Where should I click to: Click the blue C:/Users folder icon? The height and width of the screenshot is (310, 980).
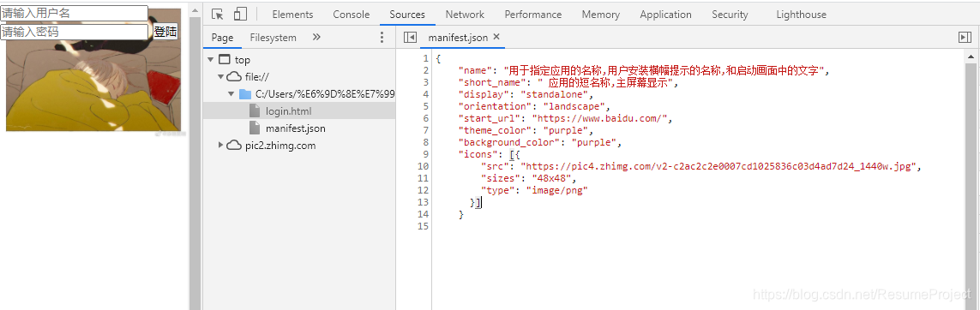[x=245, y=94]
